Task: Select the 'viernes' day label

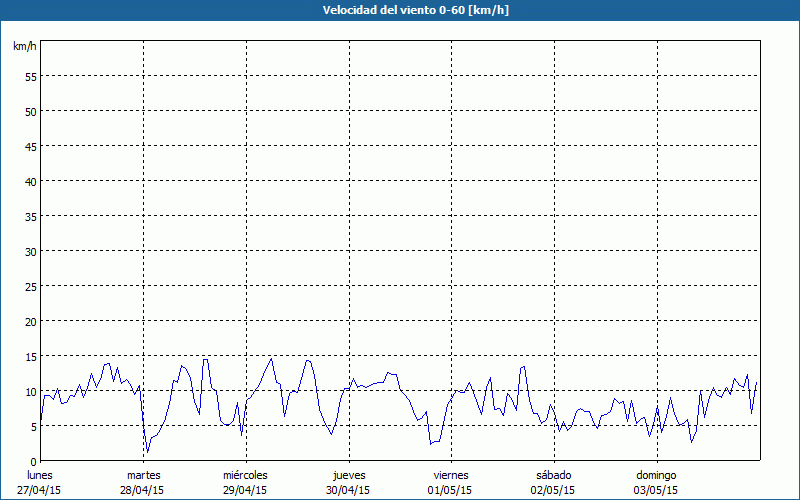Action: pos(451,475)
